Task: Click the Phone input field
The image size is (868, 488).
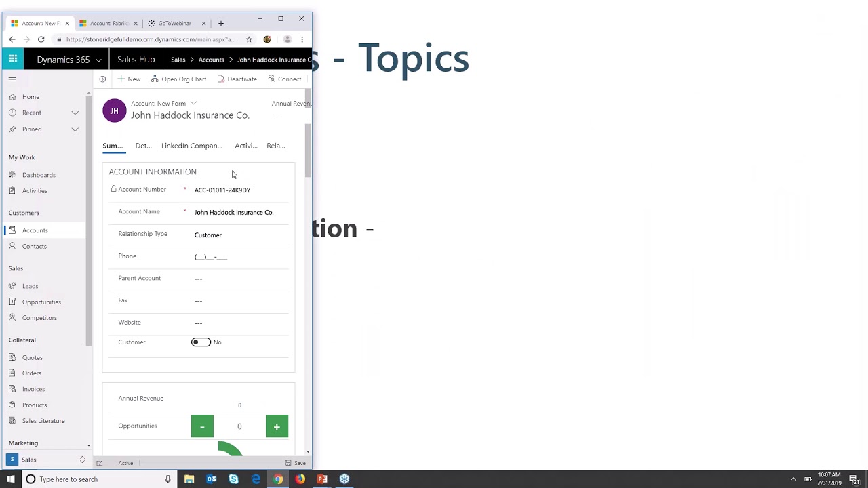Action: 241,257
